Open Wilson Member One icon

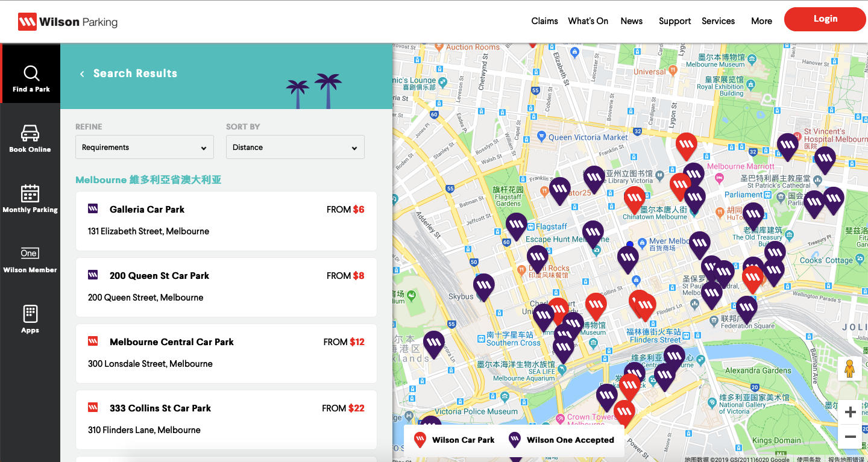point(30,253)
